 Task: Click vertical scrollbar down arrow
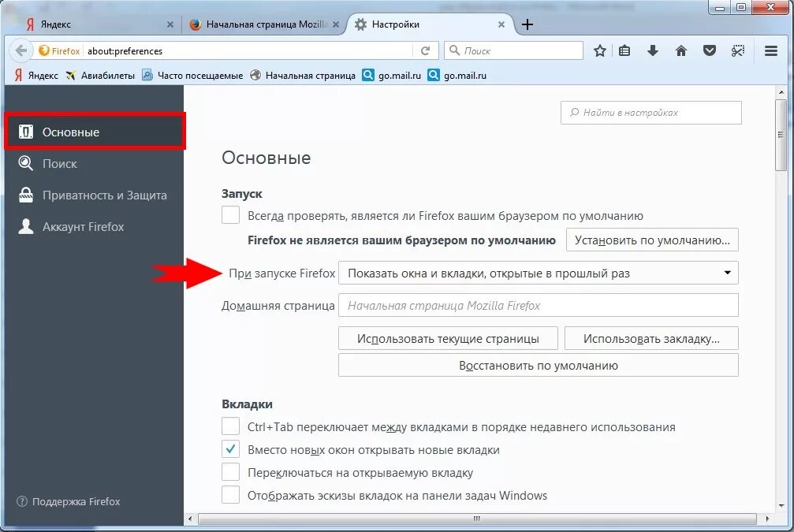(782, 506)
